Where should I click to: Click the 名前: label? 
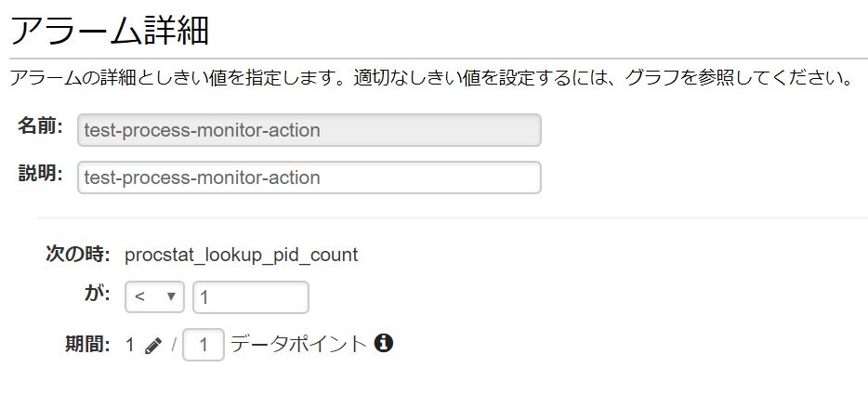tap(40, 126)
